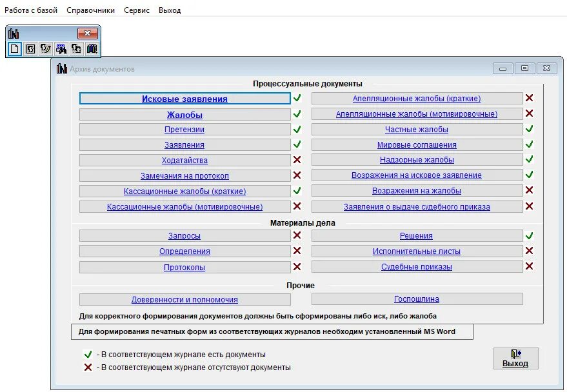
Task: Close the small floating toolbar window
Action: (88, 34)
